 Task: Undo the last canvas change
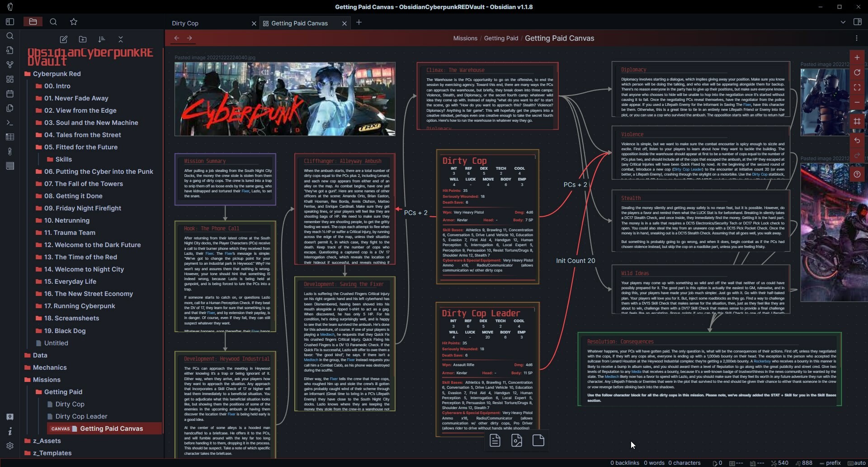pyautogui.click(x=857, y=141)
